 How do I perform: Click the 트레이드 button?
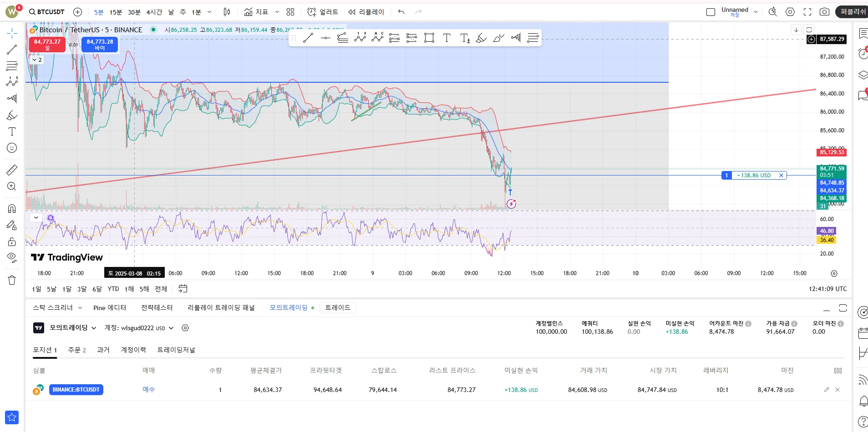point(338,308)
